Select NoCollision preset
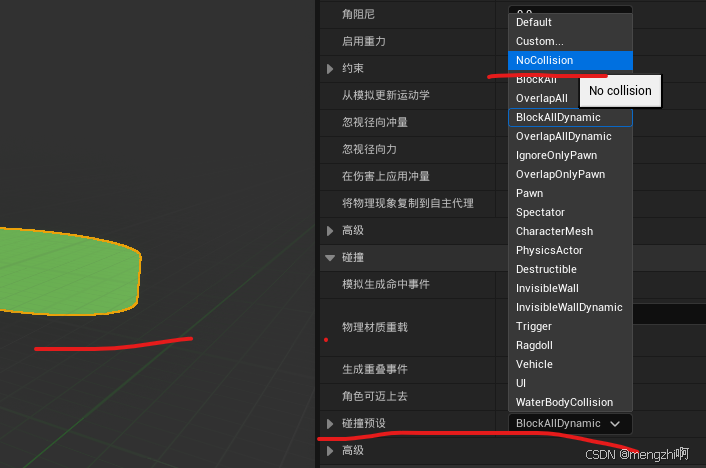The height and width of the screenshot is (468, 706). (570, 60)
